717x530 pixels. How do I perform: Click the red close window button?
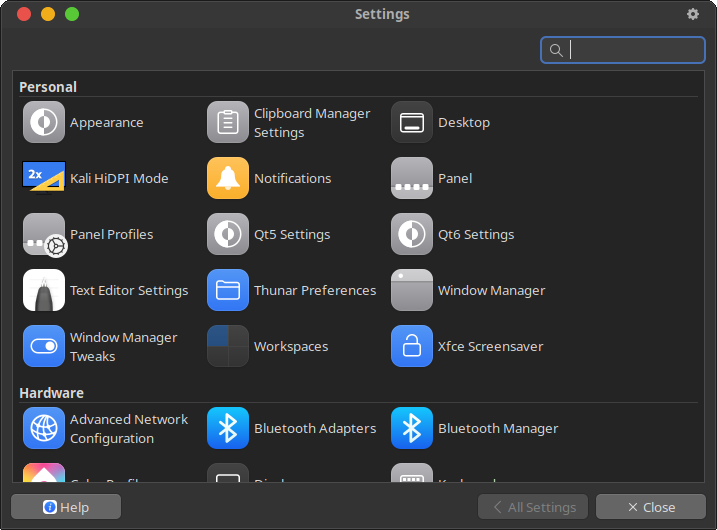tap(24, 14)
